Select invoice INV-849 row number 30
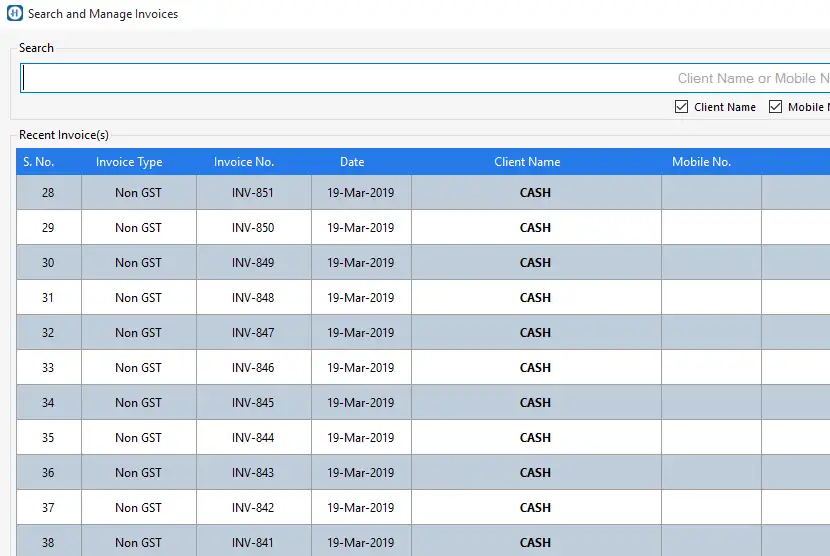The image size is (830, 556). (48, 263)
